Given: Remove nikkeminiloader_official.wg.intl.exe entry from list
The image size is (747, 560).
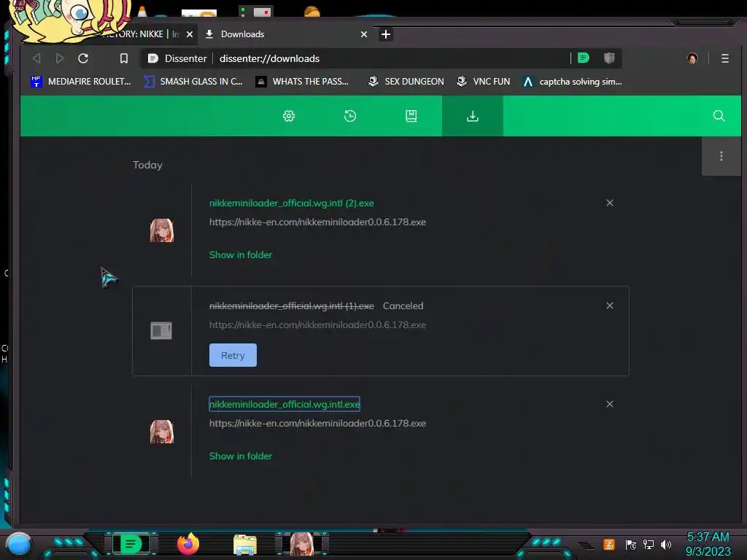Looking at the screenshot, I should coord(609,404).
